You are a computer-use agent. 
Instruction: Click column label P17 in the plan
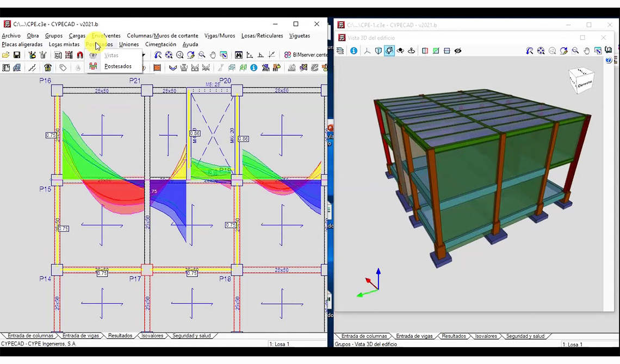tap(135, 279)
